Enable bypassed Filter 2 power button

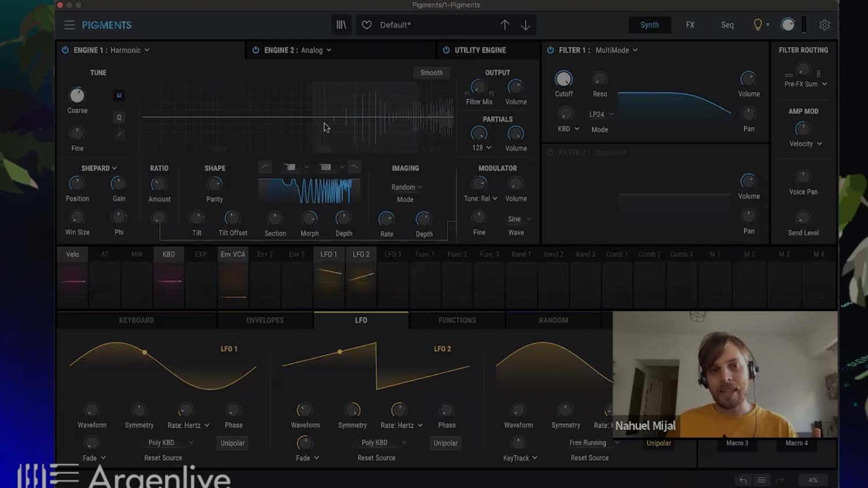pos(550,153)
